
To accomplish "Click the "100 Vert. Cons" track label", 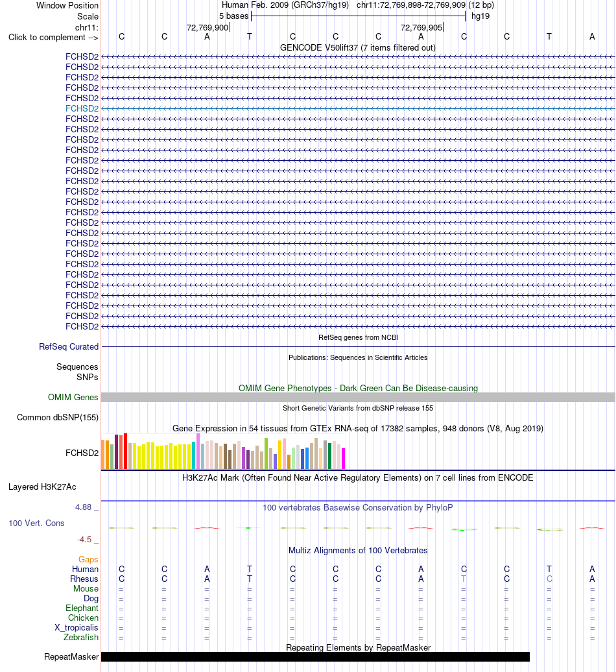I will [x=36, y=523].
